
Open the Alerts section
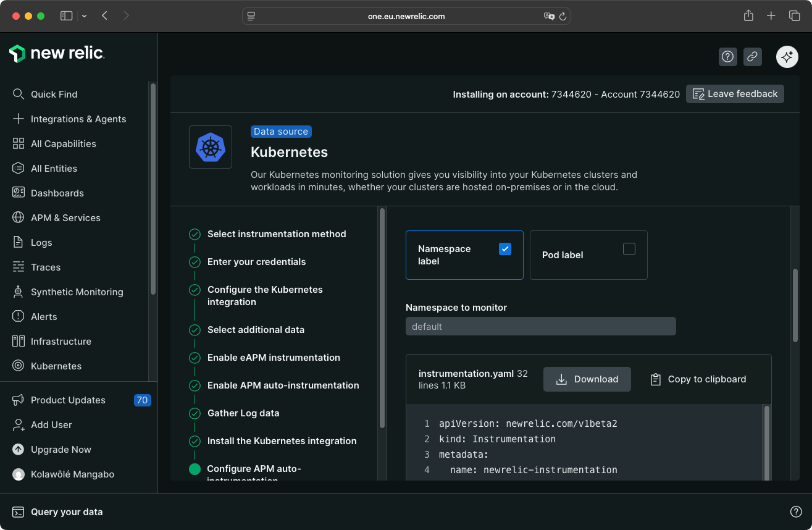click(43, 316)
